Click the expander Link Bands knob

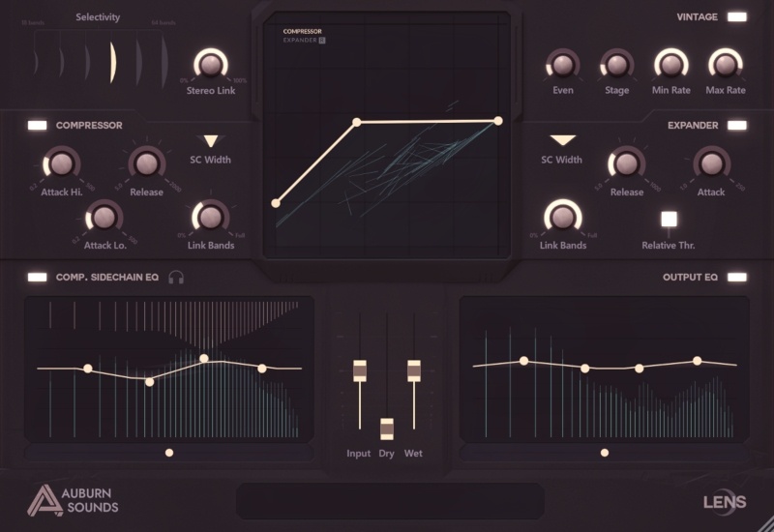click(x=563, y=217)
